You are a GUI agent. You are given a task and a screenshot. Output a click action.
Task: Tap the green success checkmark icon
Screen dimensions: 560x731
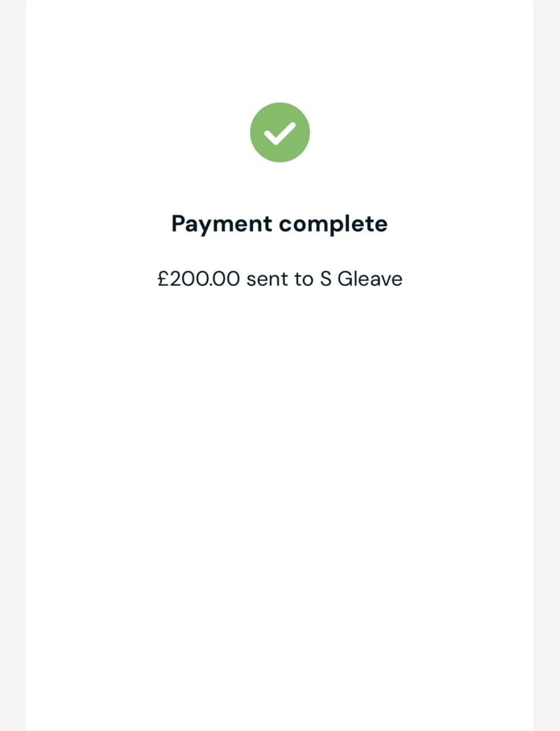(279, 132)
